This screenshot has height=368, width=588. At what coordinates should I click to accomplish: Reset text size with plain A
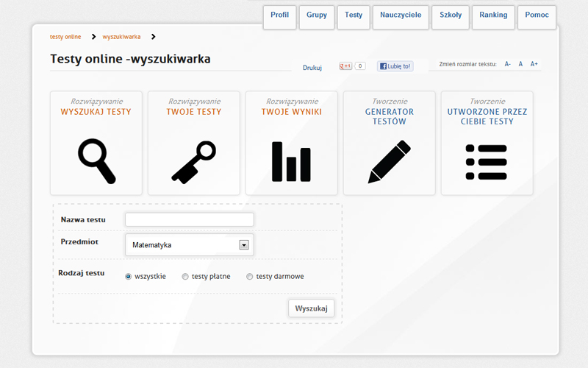click(520, 64)
